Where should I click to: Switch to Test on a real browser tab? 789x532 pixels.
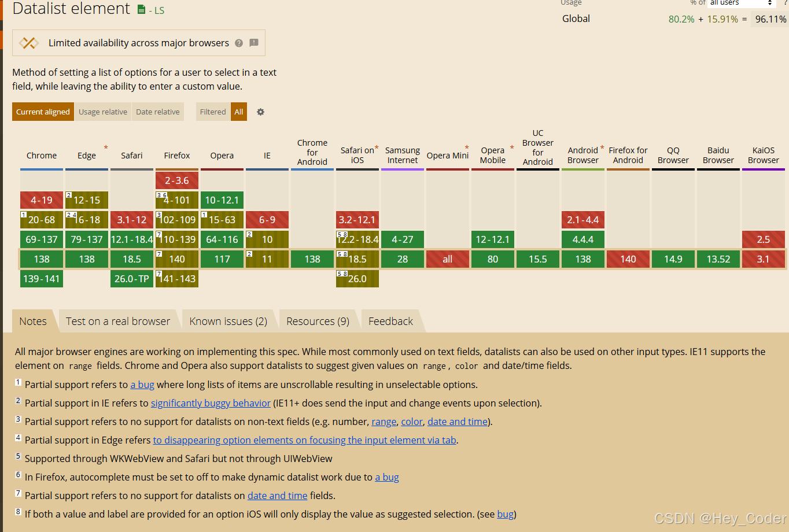point(118,322)
